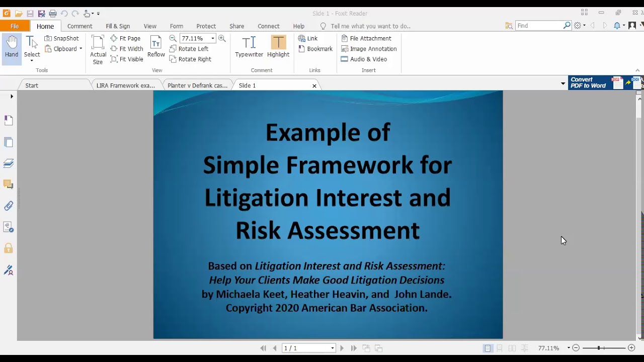Insert a Link
This screenshot has height=362, width=644.
308,38
